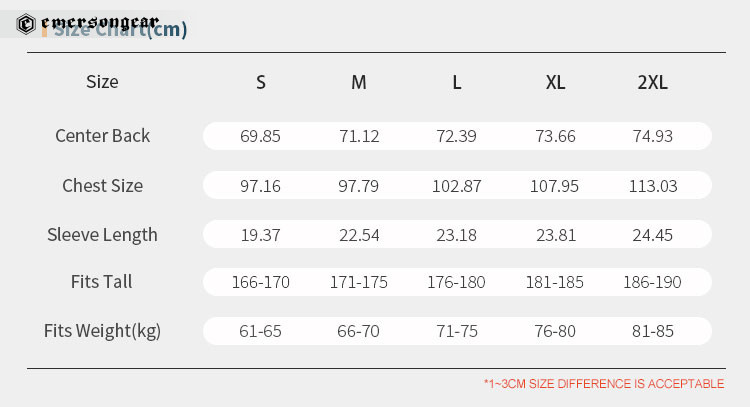This screenshot has height=407, width=750.
Task: Click the Size header label
Action: (102, 82)
